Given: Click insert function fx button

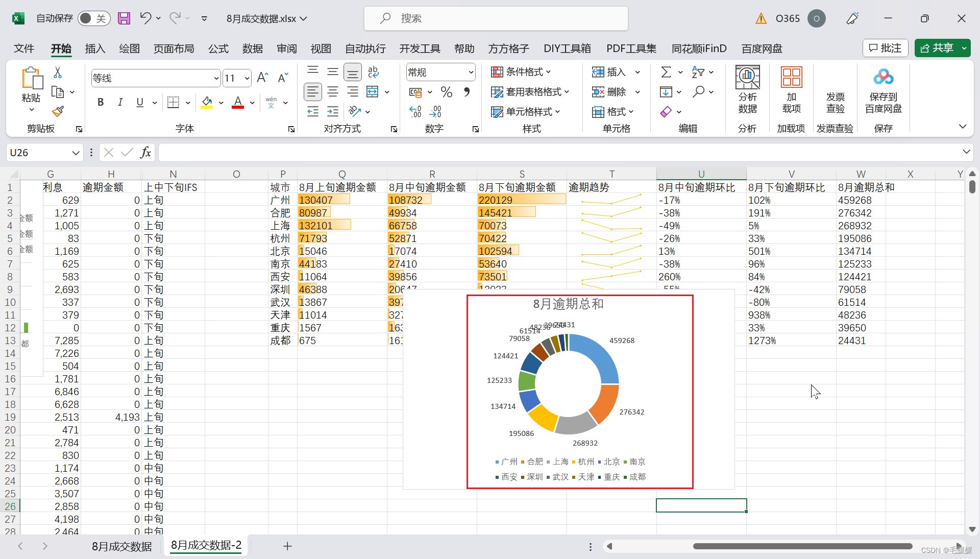Looking at the screenshot, I should coord(145,153).
